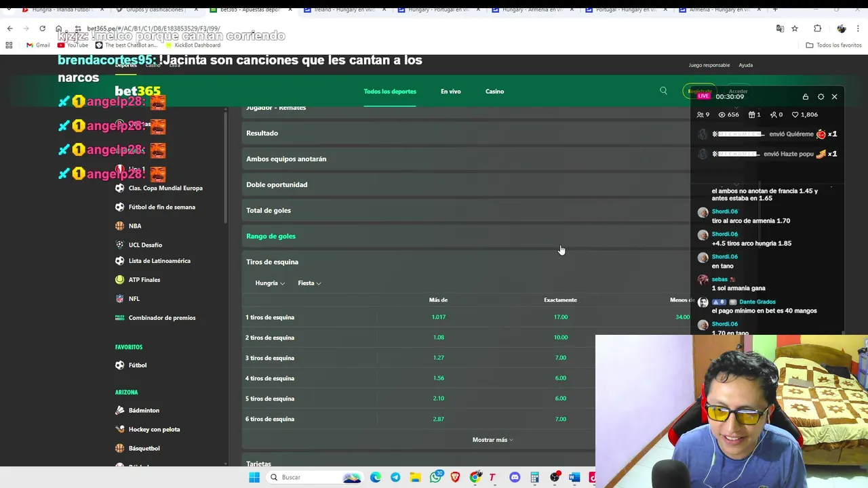Viewport: 868px width, 488px height.
Task: Go back in the browser
Action: point(9,28)
